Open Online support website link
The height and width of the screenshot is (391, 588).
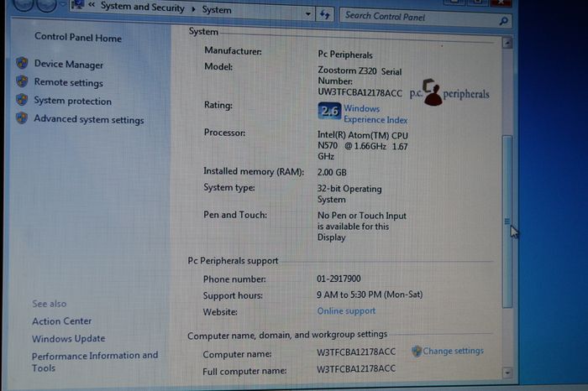(346, 310)
